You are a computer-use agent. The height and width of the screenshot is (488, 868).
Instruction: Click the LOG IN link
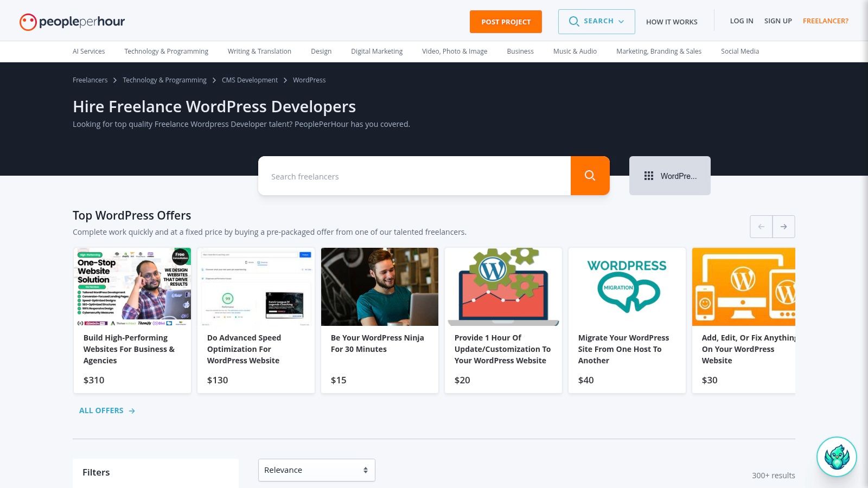[x=741, y=21]
